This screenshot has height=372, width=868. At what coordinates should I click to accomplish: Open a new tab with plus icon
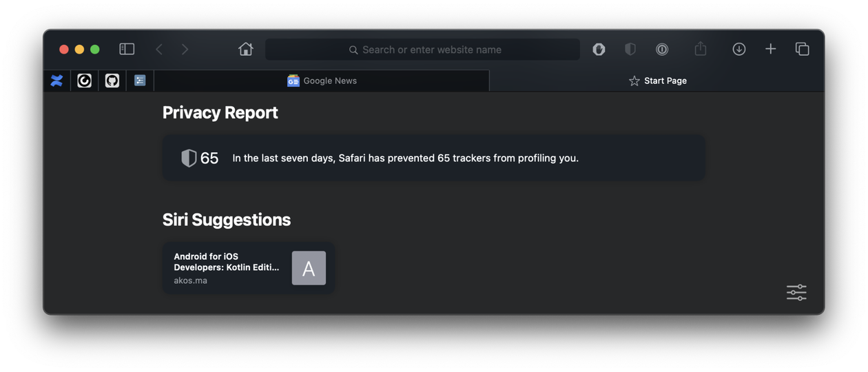coord(770,49)
